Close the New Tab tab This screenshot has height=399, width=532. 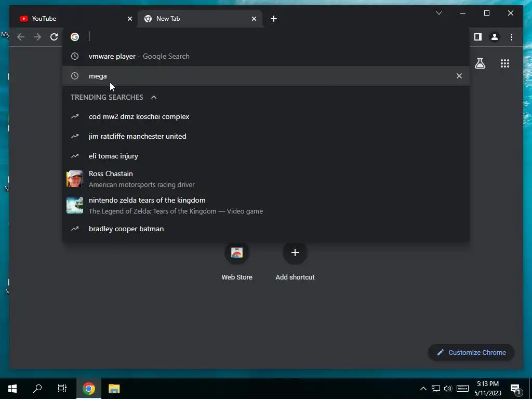click(254, 19)
